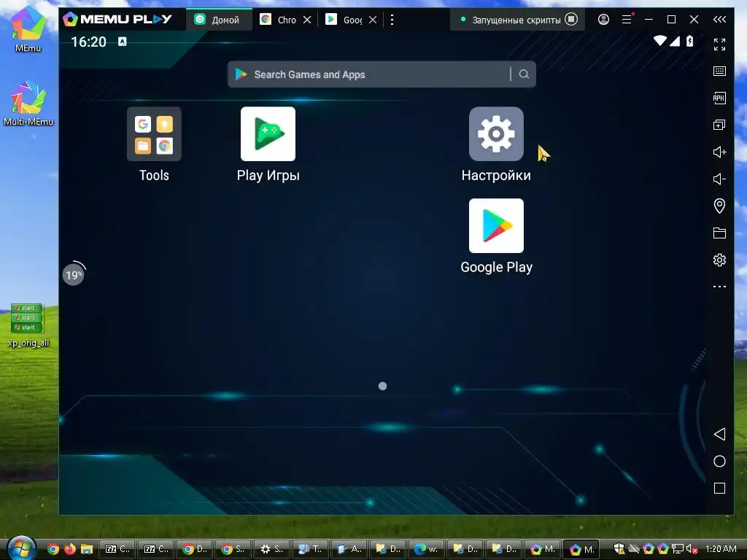
Task: Click the home screen page indicator dot
Action: pos(382,386)
